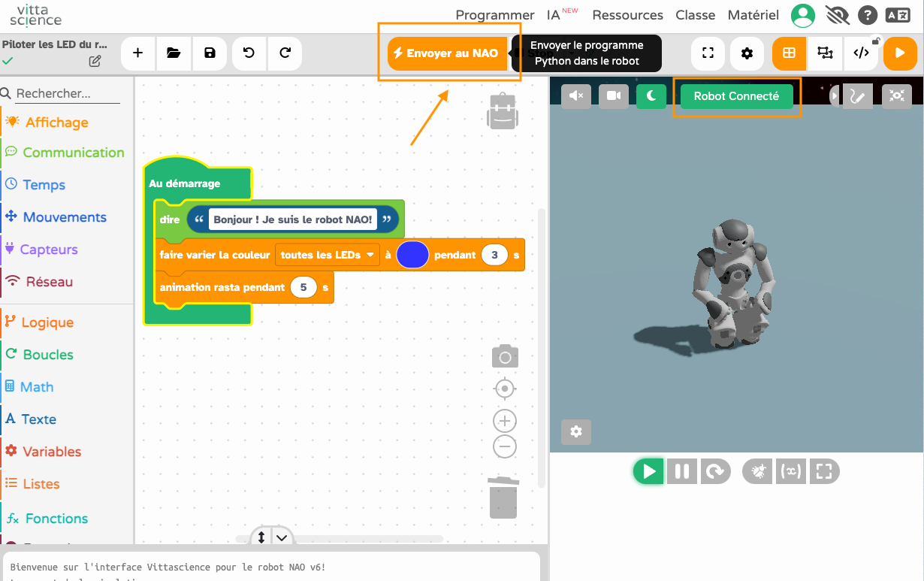Start the simulation with the green play button

(x=648, y=471)
